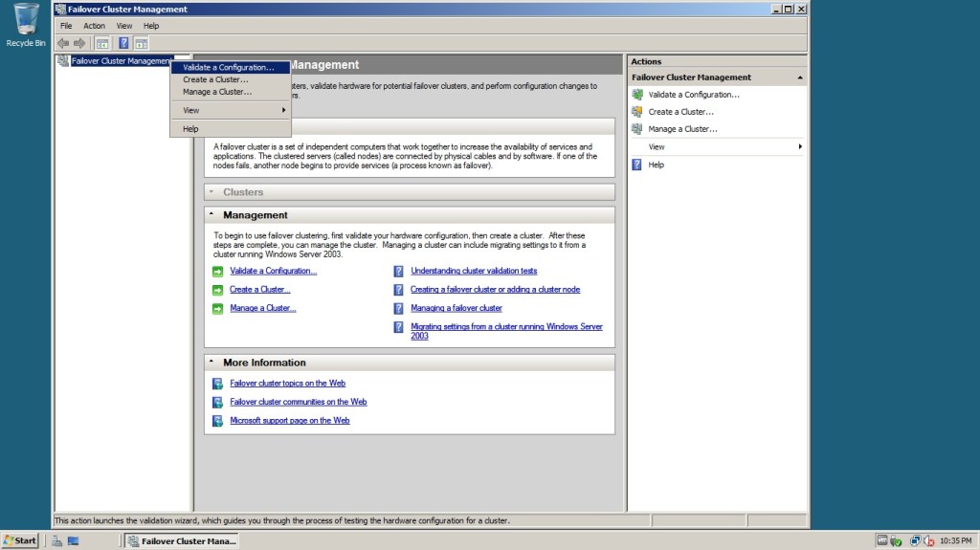Click the green arrow beside Create a Cluster link
This screenshot has width=980, height=550.
217,290
